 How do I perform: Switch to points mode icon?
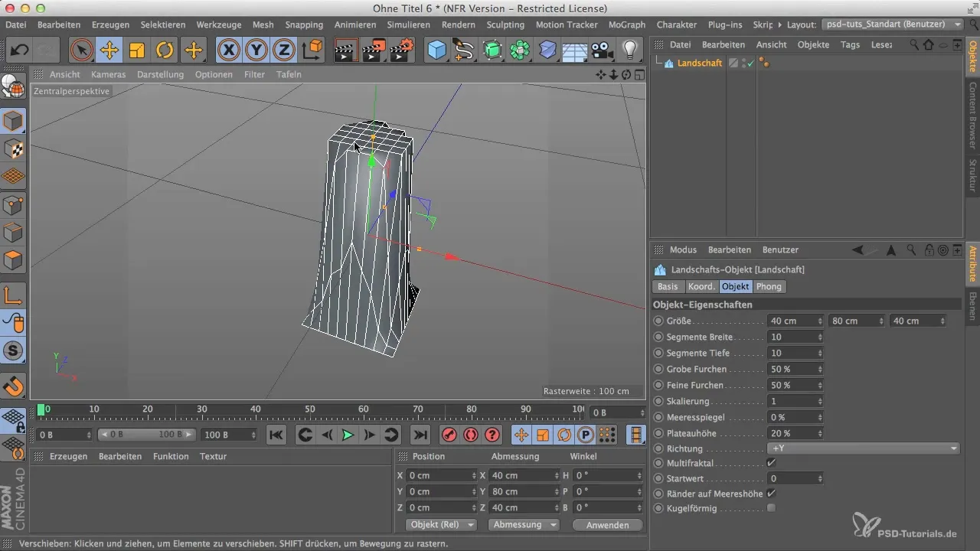click(x=14, y=204)
